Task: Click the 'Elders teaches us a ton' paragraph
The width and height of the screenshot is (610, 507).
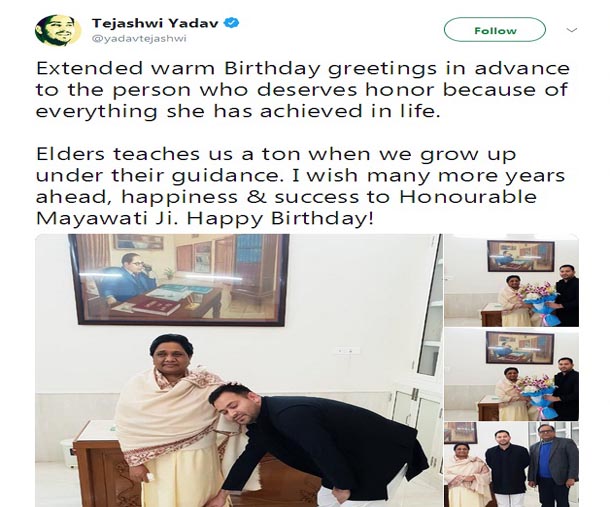Action: (300, 186)
